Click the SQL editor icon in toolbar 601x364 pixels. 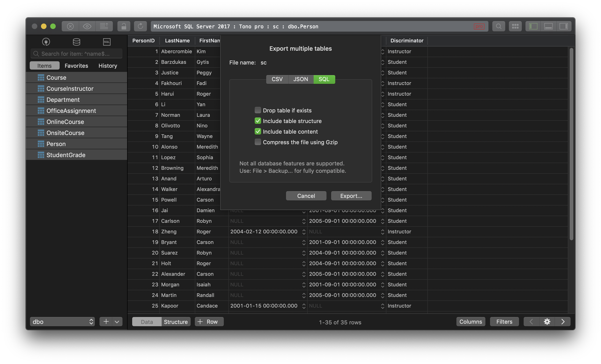pos(106,42)
